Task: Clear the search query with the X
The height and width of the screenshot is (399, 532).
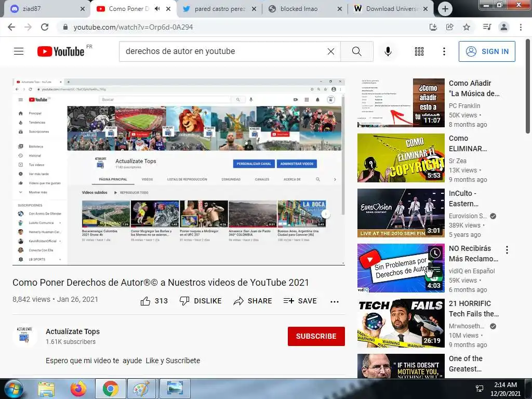Action: (331, 51)
